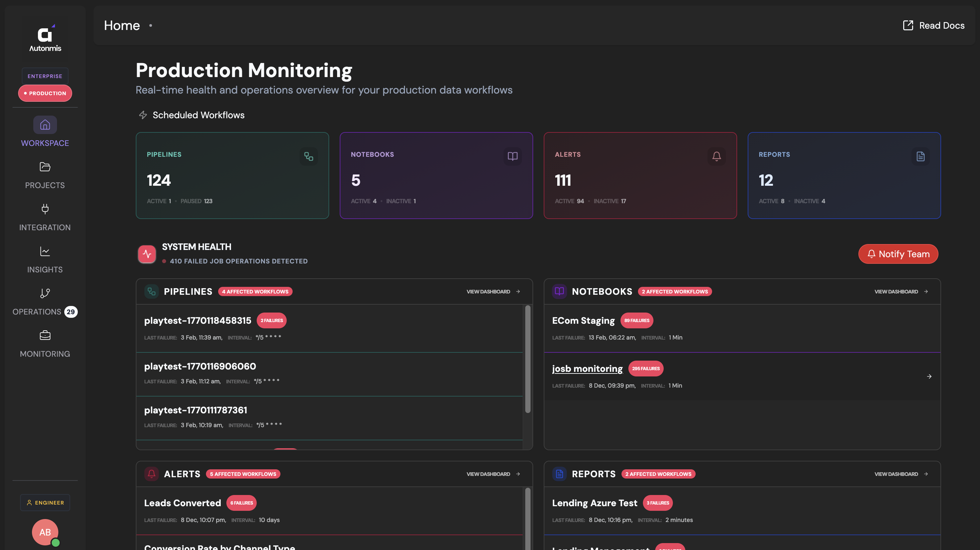Click the Enterprise plan badge

point(45,76)
